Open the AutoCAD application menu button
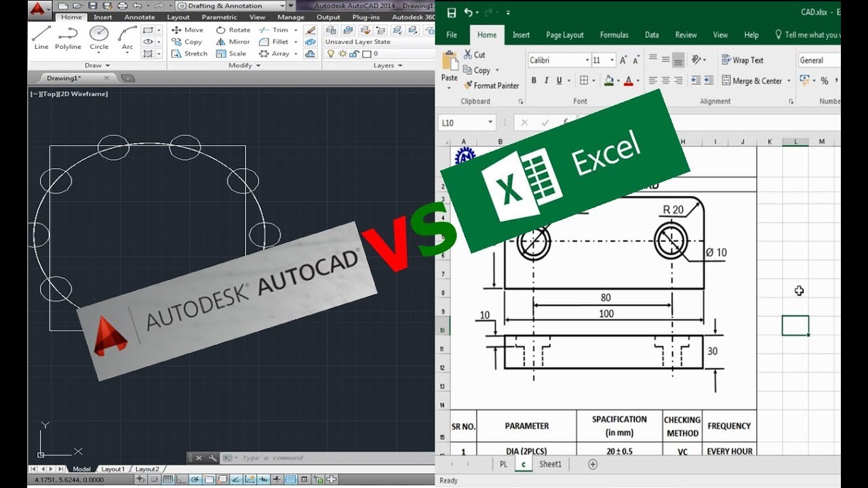The image size is (868, 488). 39,9
